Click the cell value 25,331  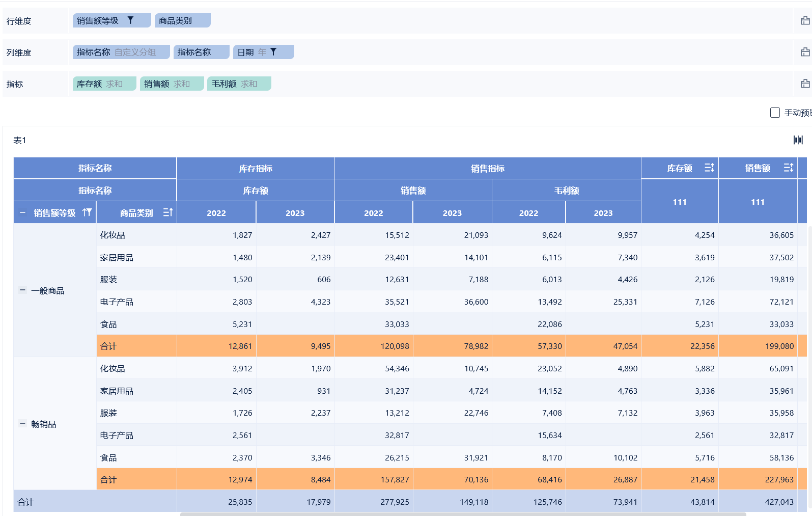pos(625,302)
